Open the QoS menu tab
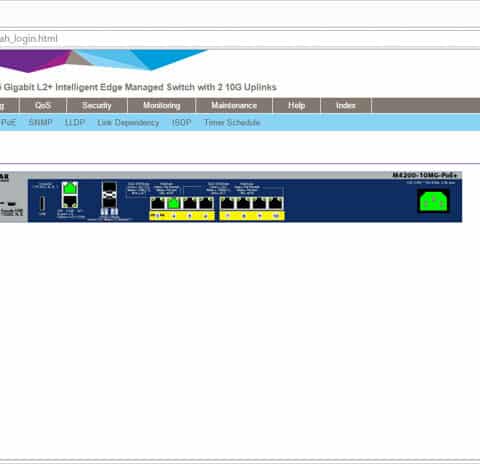Viewport: 480px width, 464px height. 43,106
